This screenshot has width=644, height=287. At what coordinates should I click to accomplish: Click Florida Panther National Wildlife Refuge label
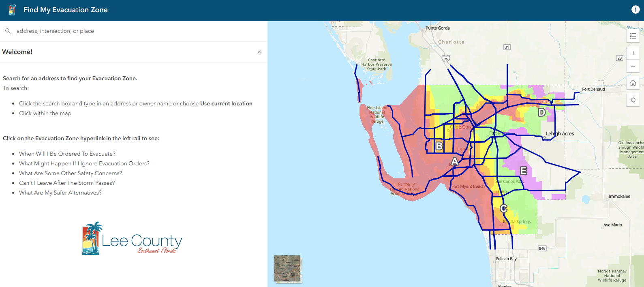pos(612,276)
